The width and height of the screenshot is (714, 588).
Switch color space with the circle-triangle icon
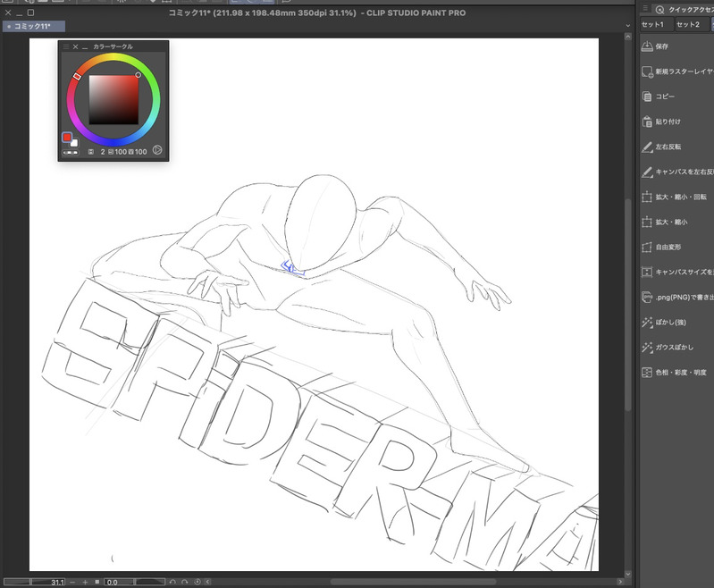(157, 150)
